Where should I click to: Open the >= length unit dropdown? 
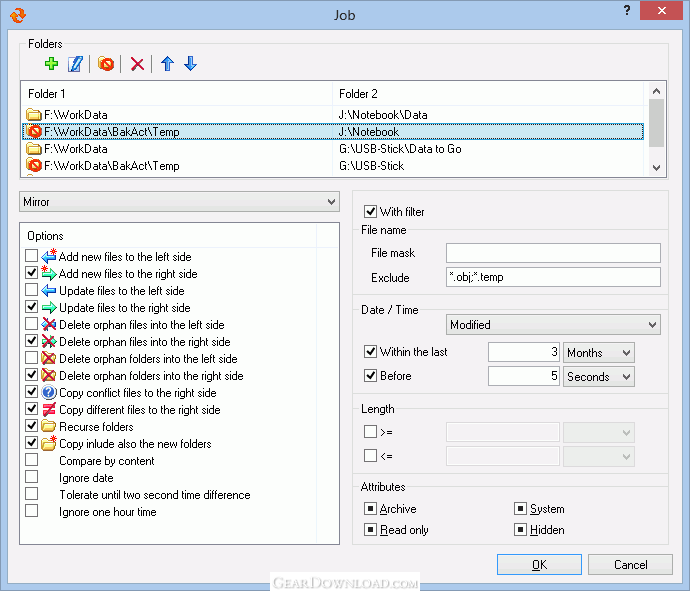(598, 433)
